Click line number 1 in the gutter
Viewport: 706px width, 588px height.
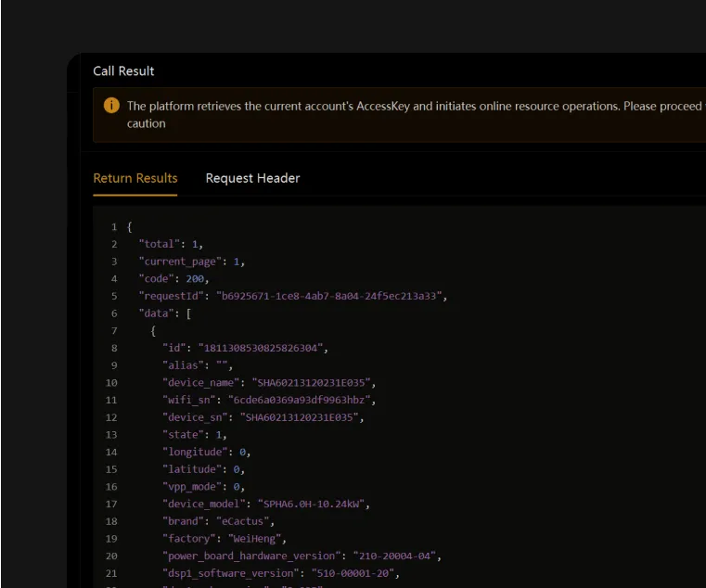(114, 227)
